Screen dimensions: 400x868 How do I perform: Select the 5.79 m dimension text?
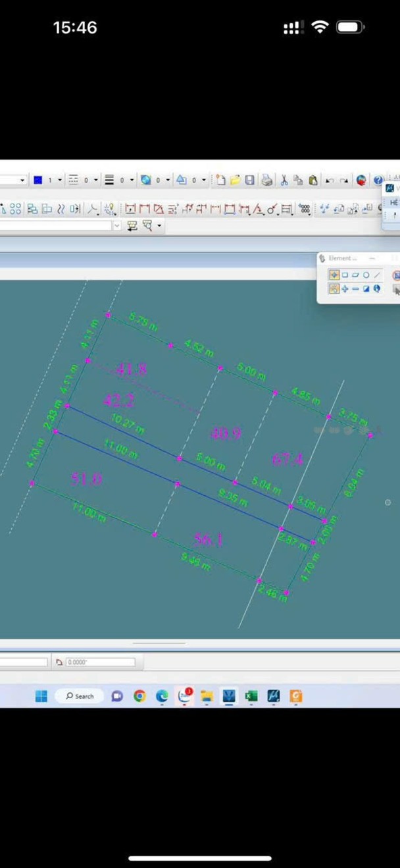143,322
